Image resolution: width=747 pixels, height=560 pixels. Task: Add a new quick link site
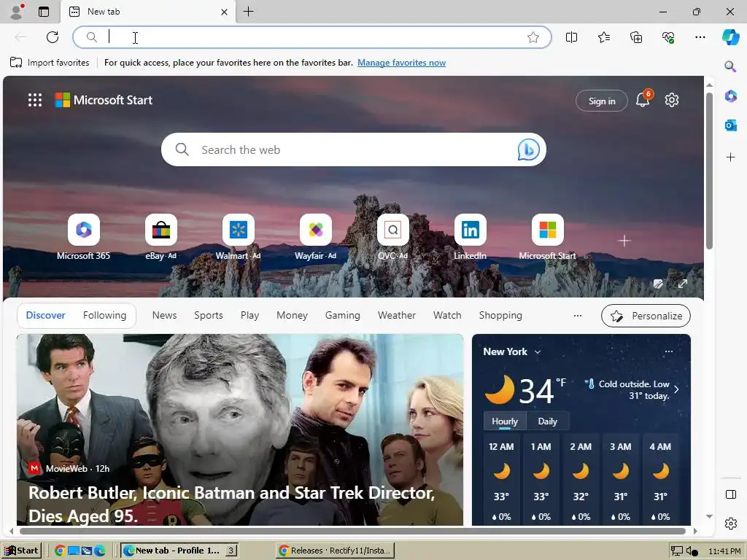(624, 241)
